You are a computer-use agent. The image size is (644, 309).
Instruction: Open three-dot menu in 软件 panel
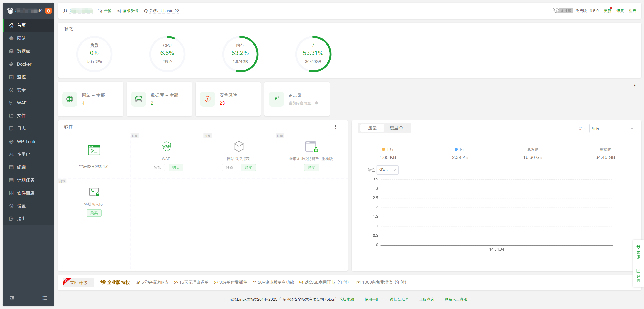coord(335,127)
